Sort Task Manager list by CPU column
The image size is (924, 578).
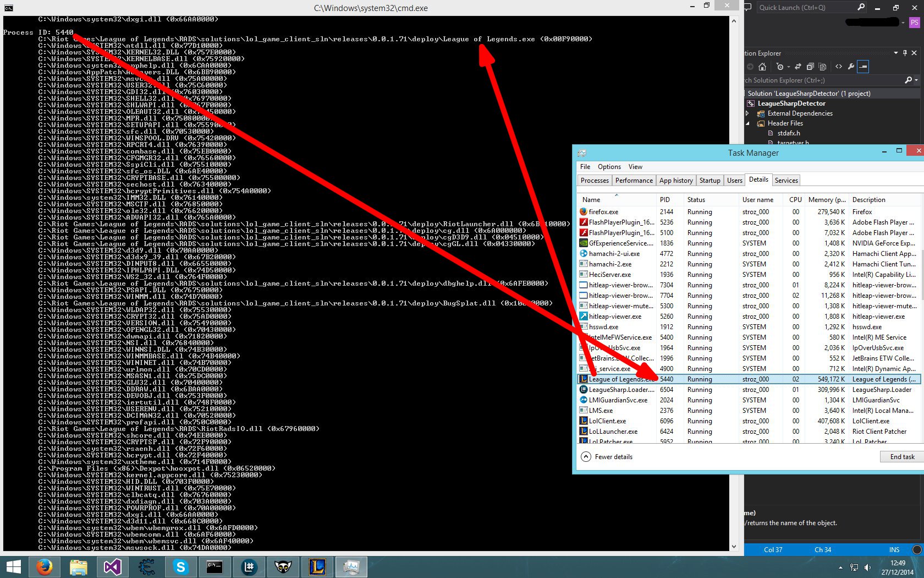tap(795, 200)
